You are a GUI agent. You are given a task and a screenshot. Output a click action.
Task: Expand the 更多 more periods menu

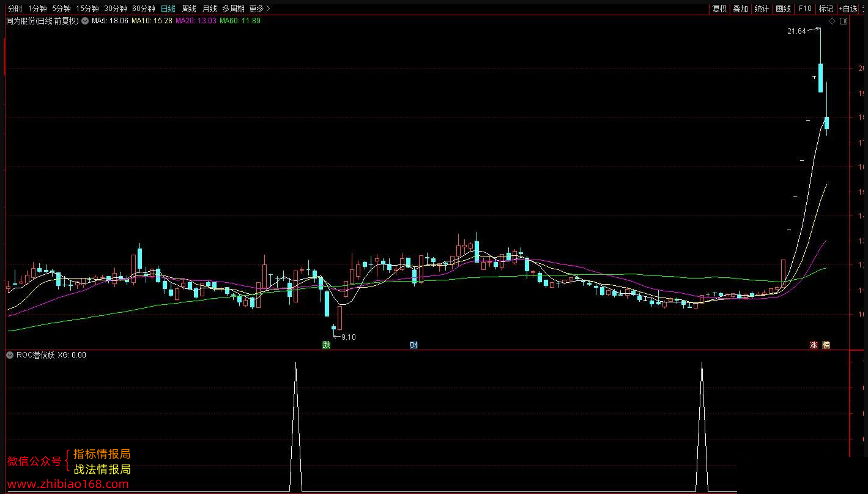[x=259, y=9]
